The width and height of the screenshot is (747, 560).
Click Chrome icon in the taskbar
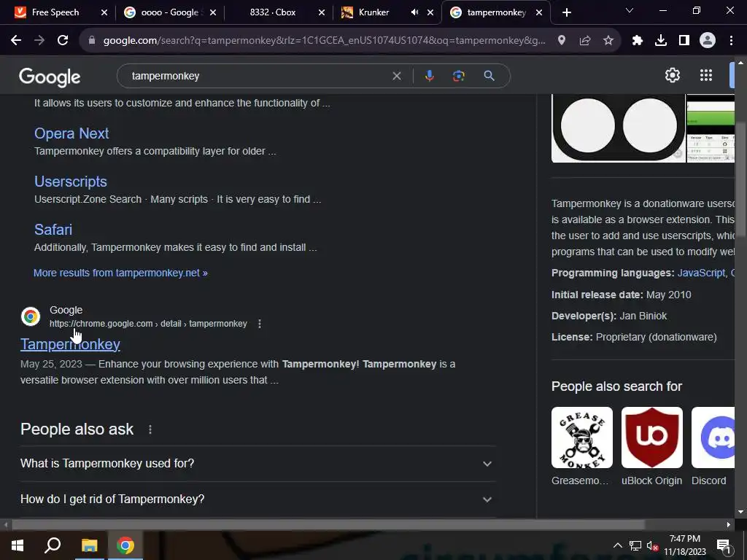pyautogui.click(x=125, y=545)
